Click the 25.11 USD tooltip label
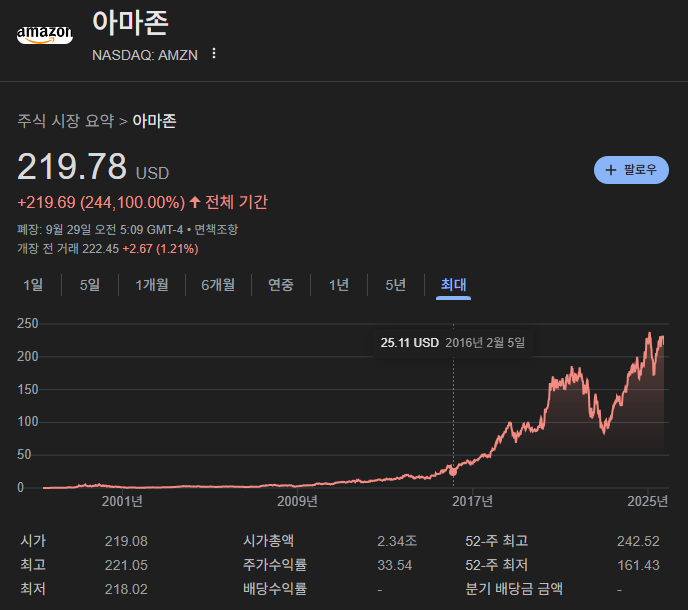The width and height of the screenshot is (688, 610). [x=409, y=343]
